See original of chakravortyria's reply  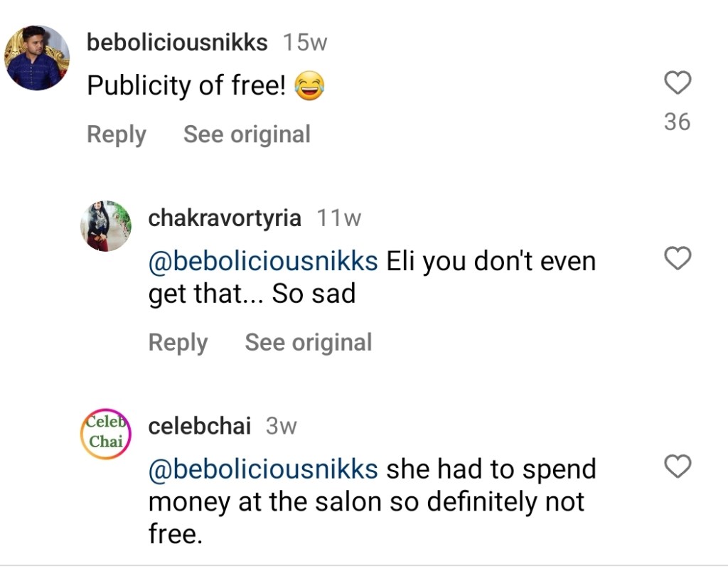pos(309,343)
